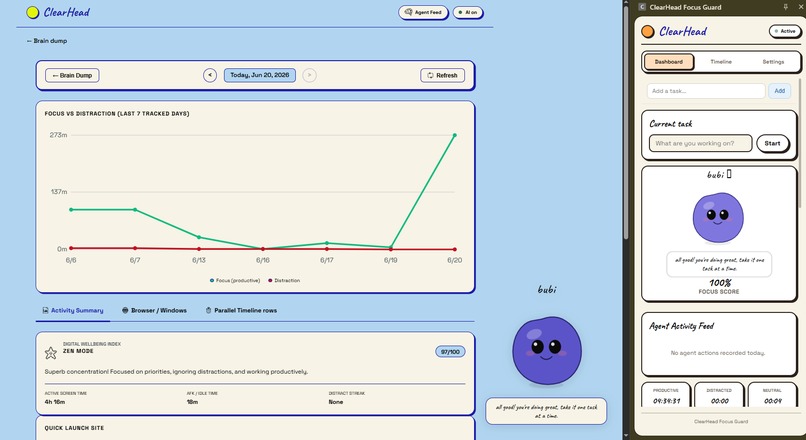
Task: Open the Today, Jun 20, 2026 date picker
Action: (x=260, y=75)
